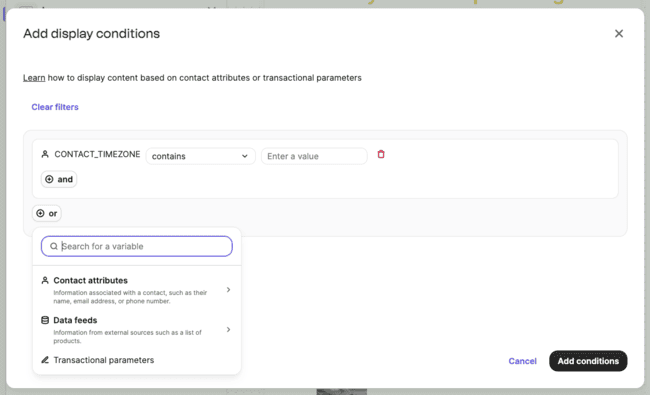Image resolution: width=650 pixels, height=395 pixels.
Task: Select the Data feeds menu entry
Action: (136, 330)
